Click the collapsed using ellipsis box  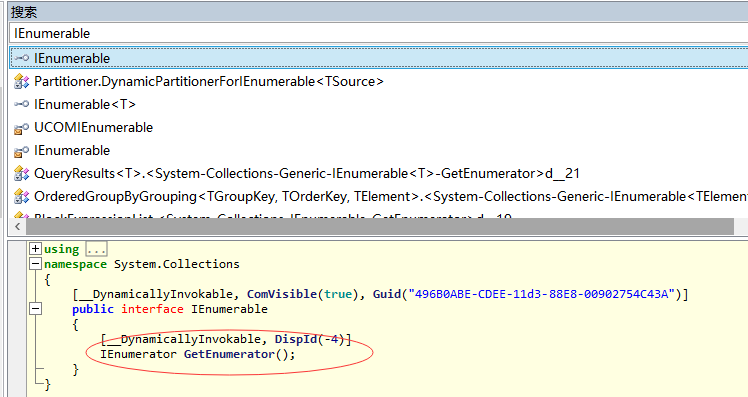tap(96, 249)
